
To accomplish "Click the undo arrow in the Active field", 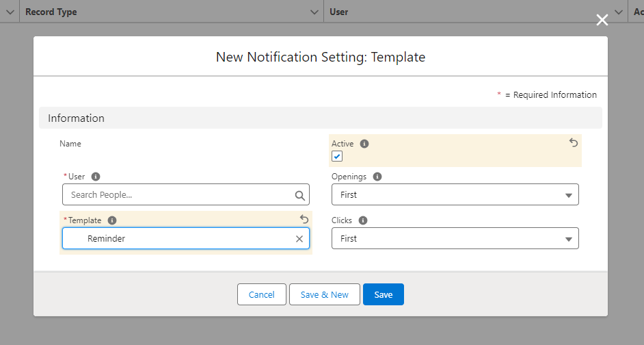I will 574,143.
